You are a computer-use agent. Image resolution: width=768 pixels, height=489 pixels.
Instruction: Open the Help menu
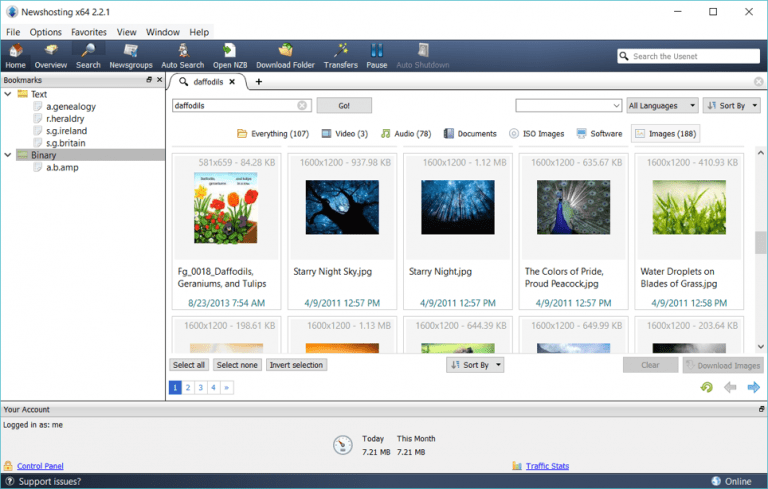(199, 32)
